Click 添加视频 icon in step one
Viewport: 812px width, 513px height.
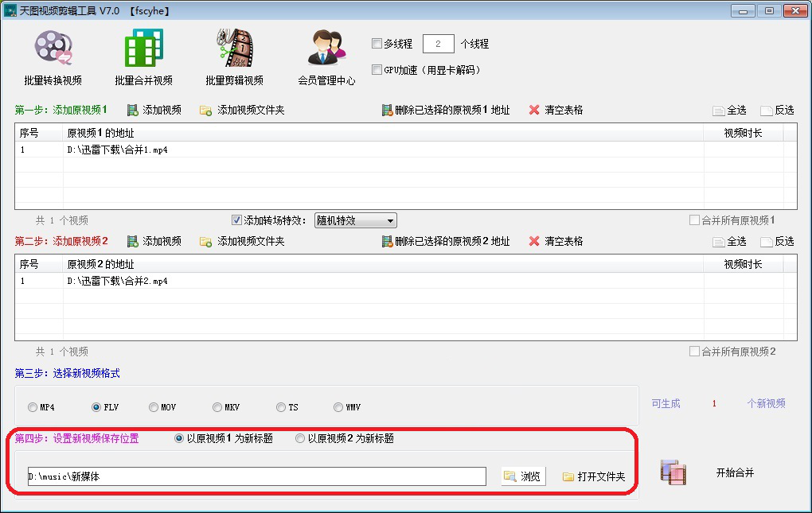coord(133,110)
